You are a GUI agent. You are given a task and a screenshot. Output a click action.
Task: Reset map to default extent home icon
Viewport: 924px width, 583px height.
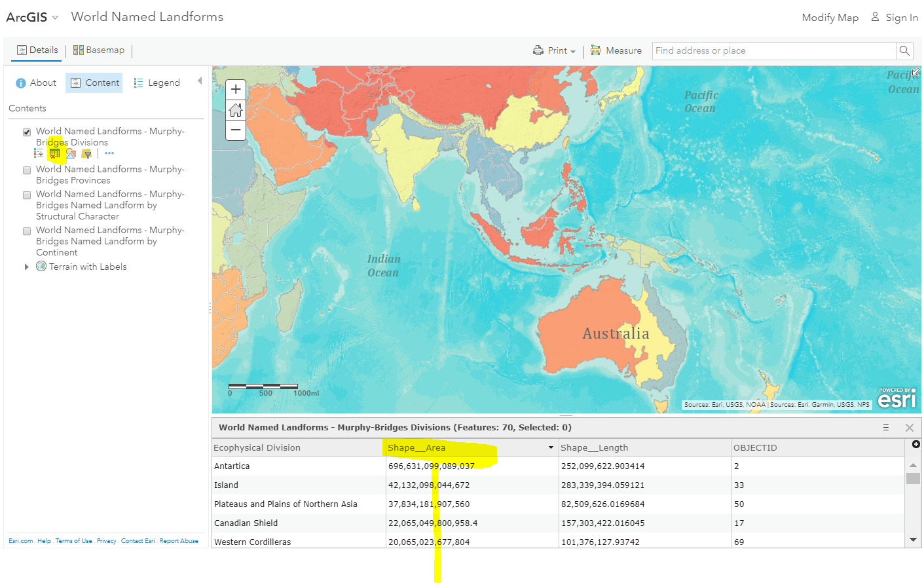(x=236, y=110)
